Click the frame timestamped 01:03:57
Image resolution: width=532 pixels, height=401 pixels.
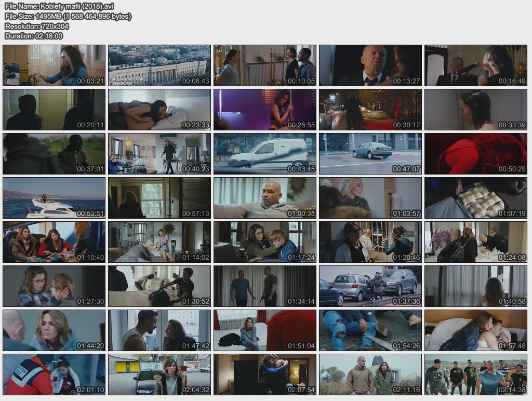point(370,198)
